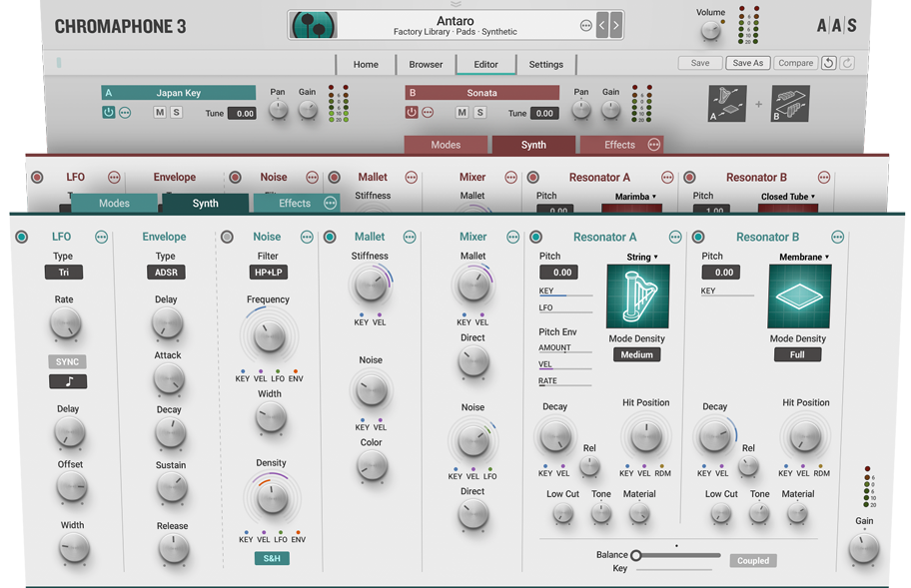
Task: Click the Balance slider handle
Action: coord(636,555)
